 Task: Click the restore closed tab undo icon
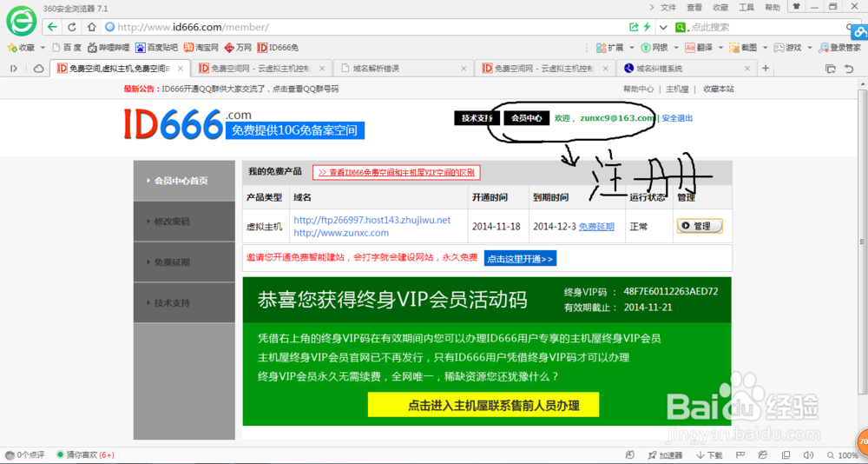tap(848, 69)
